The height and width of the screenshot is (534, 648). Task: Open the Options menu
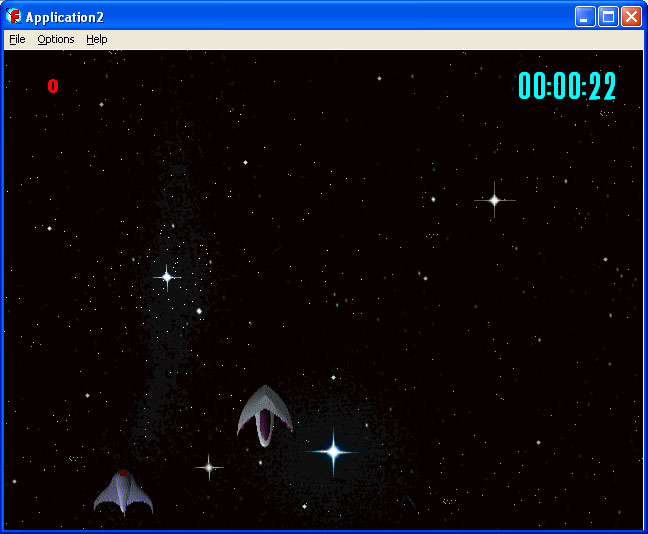coord(56,39)
